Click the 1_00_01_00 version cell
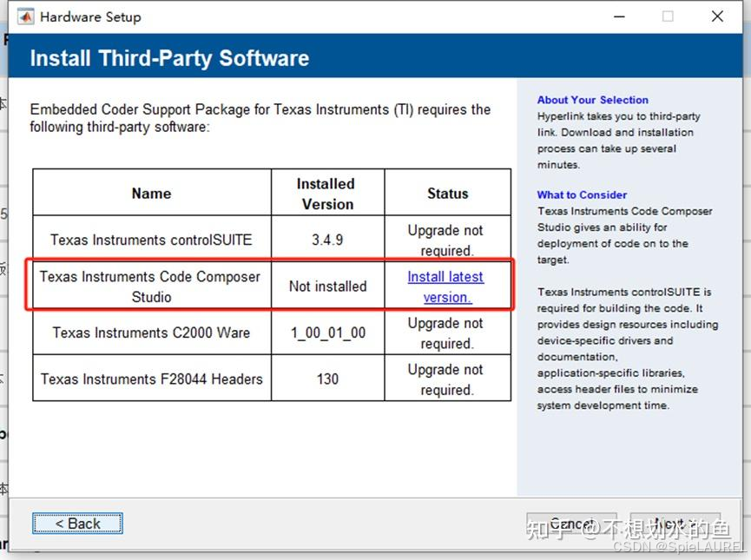Image resolution: width=751 pixels, height=560 pixels. 327,333
